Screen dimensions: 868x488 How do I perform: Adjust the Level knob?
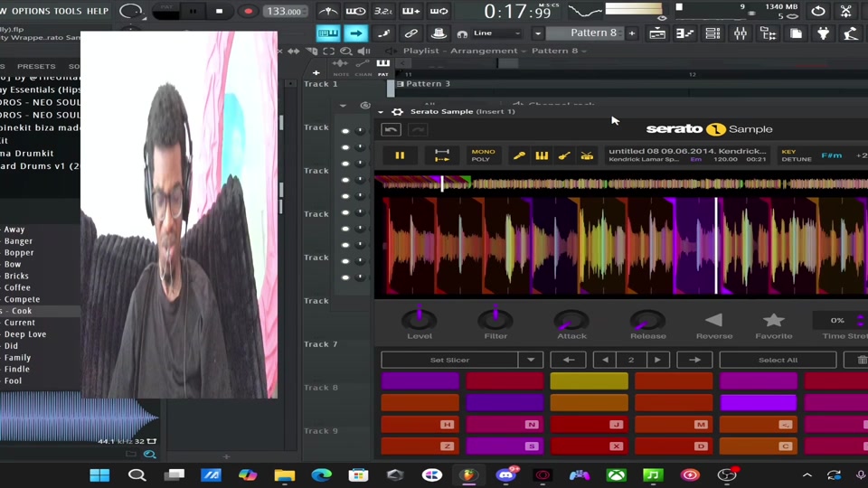(419, 319)
